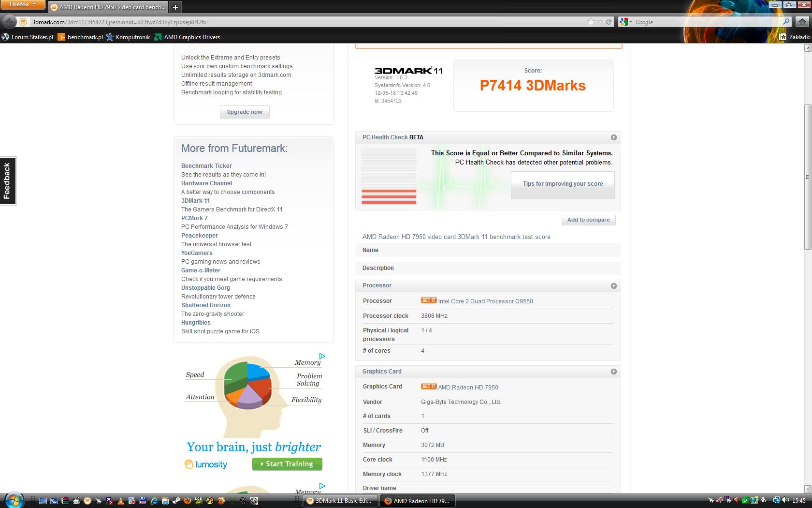Open the Peacekeeper link
812x508 pixels.
200,236
